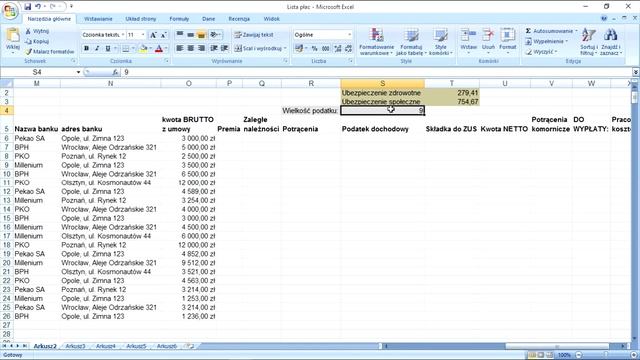
Task: Click the zoom slider in status bar
Action: (606, 355)
